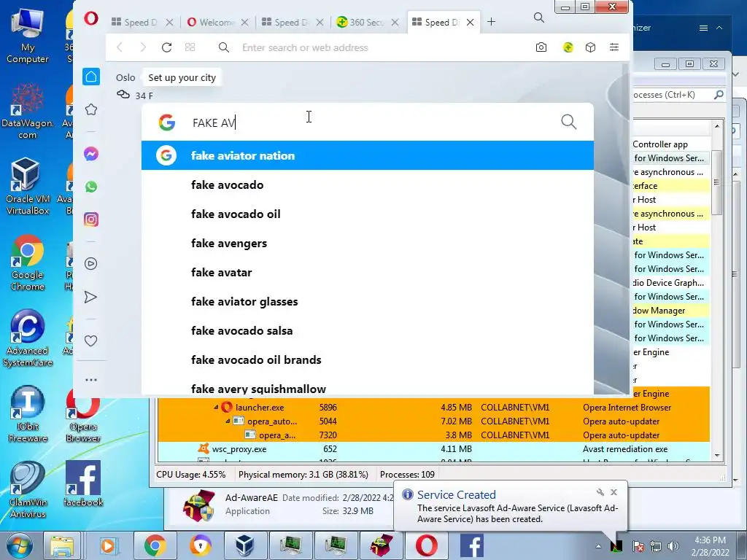Image resolution: width=747 pixels, height=560 pixels.
Task: Click the My Computer desktop icon
Action: click(x=27, y=35)
